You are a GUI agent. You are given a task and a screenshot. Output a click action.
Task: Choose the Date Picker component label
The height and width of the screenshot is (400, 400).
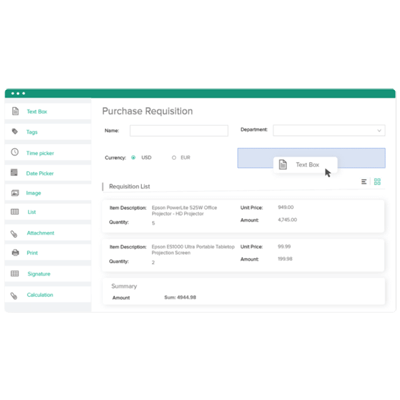click(40, 173)
